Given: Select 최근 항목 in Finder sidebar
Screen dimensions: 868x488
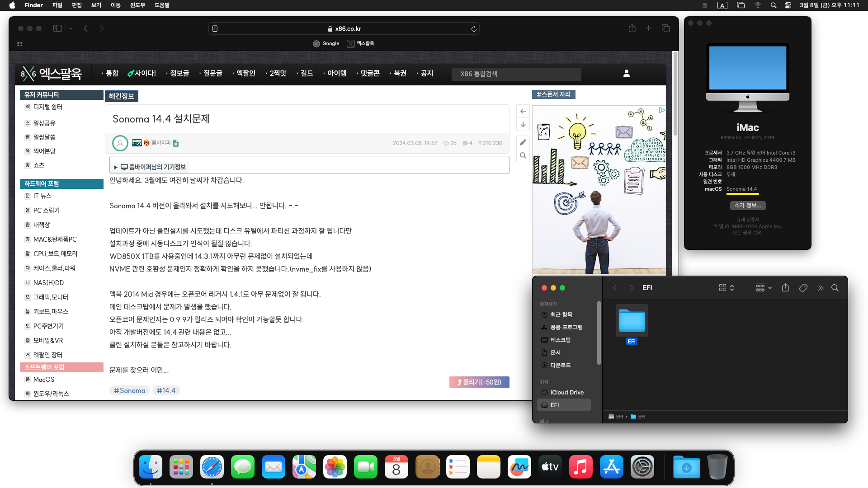Looking at the screenshot, I should (x=561, y=314).
